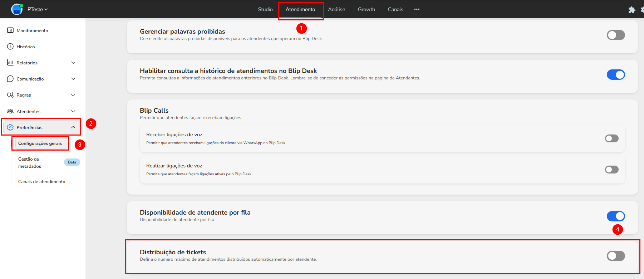Screen dimensions: 644x279
Task: Enable Distribuição de tickets toggle
Action: tap(616, 256)
